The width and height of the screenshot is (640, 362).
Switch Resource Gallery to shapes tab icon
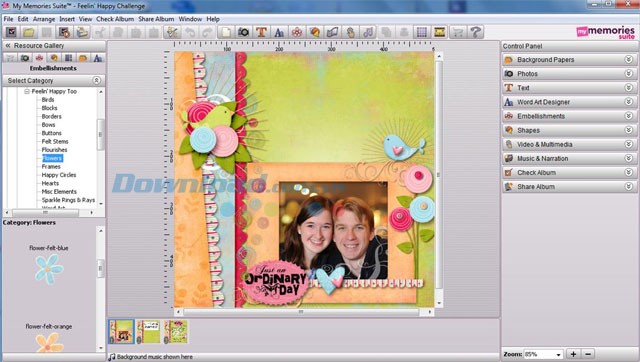[54, 58]
